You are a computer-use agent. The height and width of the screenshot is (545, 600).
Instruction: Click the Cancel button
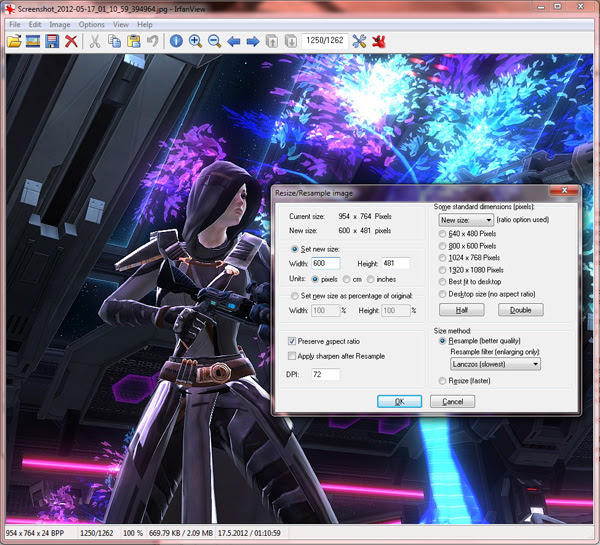452,401
